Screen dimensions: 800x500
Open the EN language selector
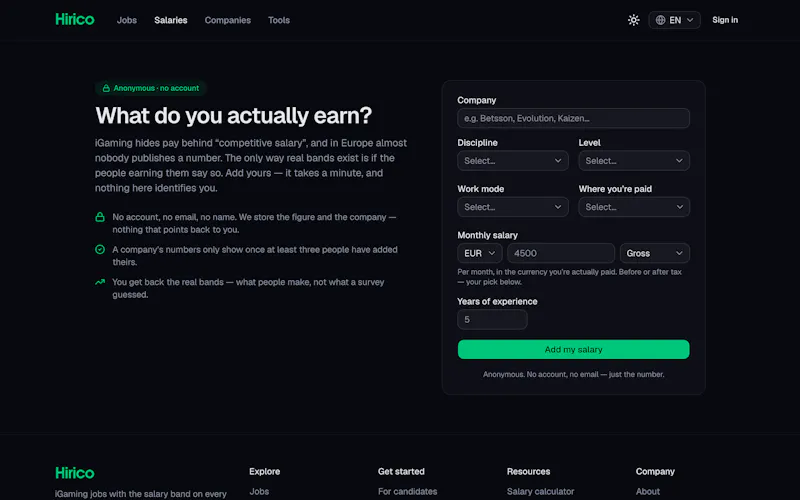coord(674,20)
